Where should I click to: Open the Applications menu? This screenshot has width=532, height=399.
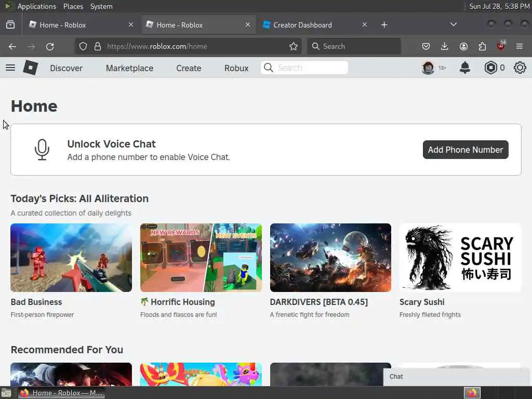point(37,6)
